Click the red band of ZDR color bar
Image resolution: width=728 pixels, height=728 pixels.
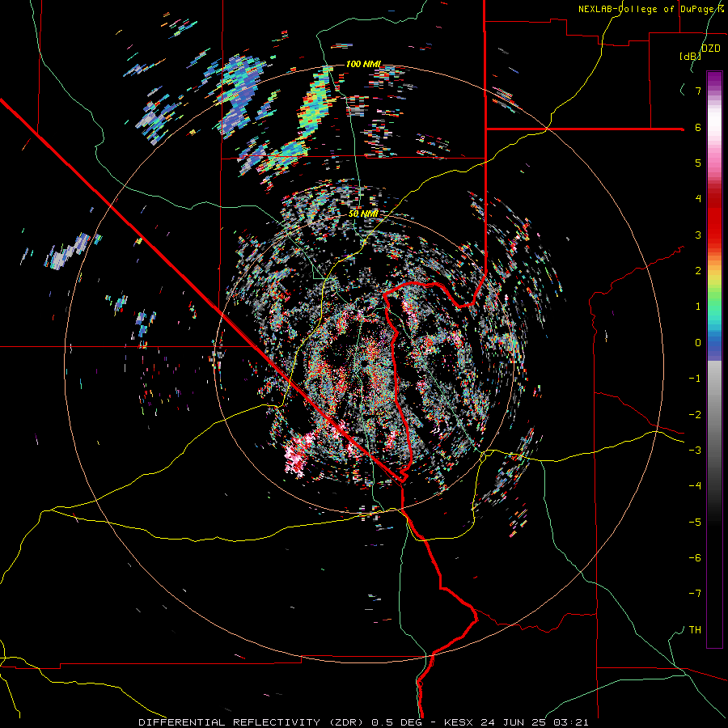tap(714, 218)
